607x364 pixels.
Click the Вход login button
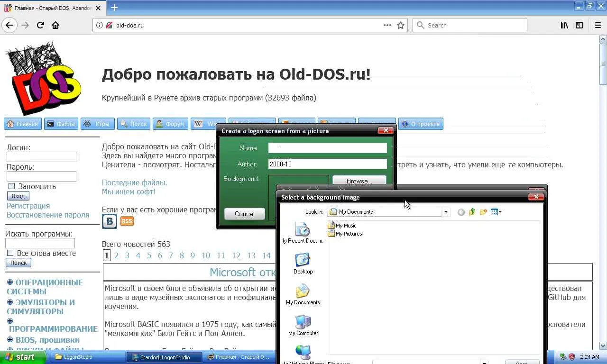coord(18,196)
